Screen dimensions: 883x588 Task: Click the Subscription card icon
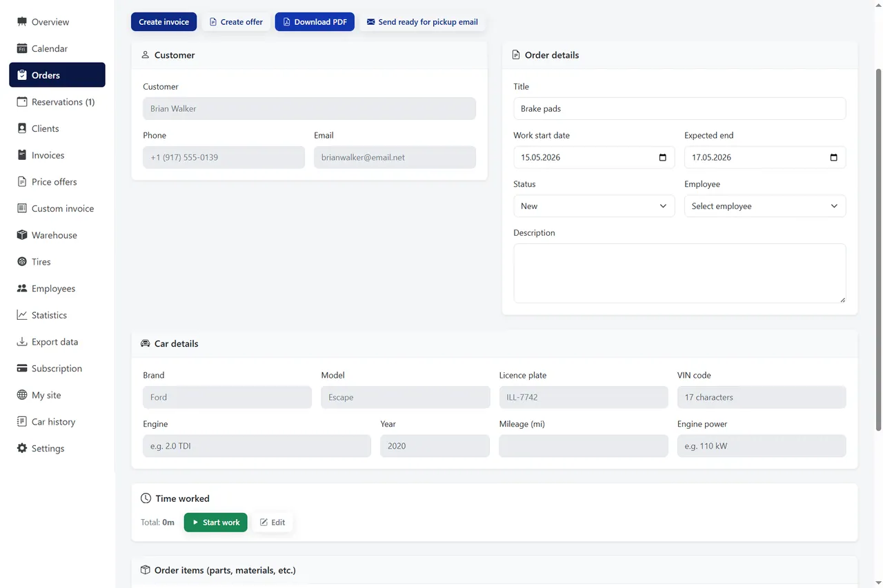22,368
